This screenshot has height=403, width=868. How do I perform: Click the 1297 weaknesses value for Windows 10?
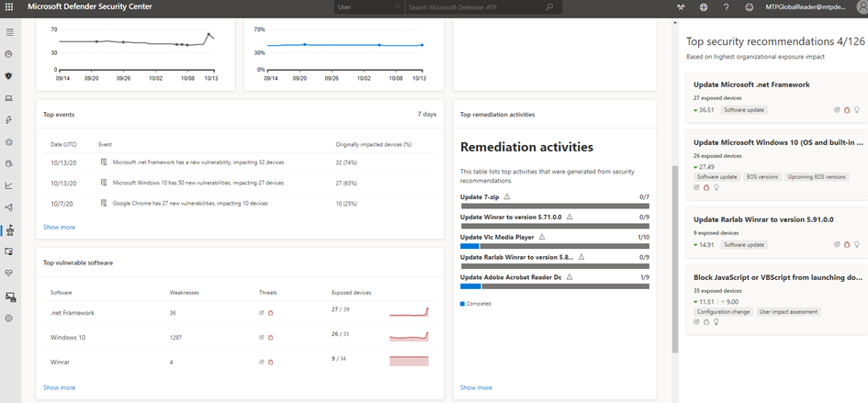[175, 337]
